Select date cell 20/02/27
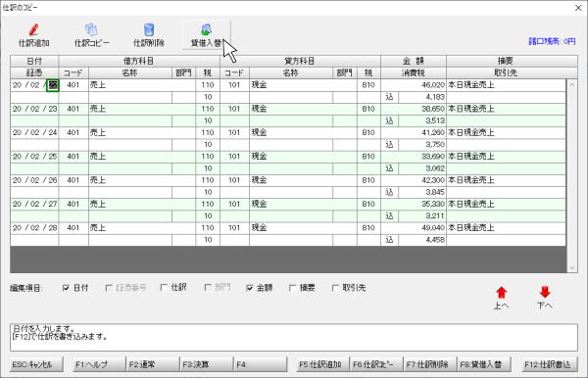588x378 pixels. click(34, 204)
